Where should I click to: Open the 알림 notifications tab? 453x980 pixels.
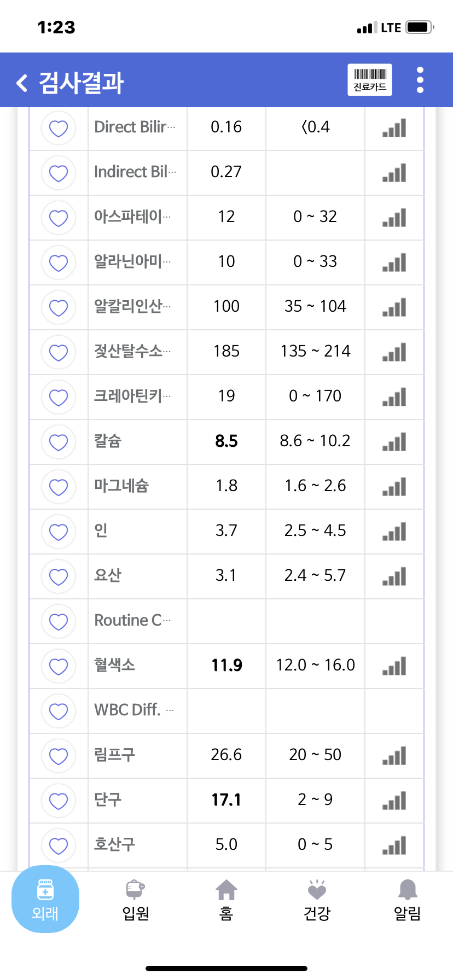point(408,900)
